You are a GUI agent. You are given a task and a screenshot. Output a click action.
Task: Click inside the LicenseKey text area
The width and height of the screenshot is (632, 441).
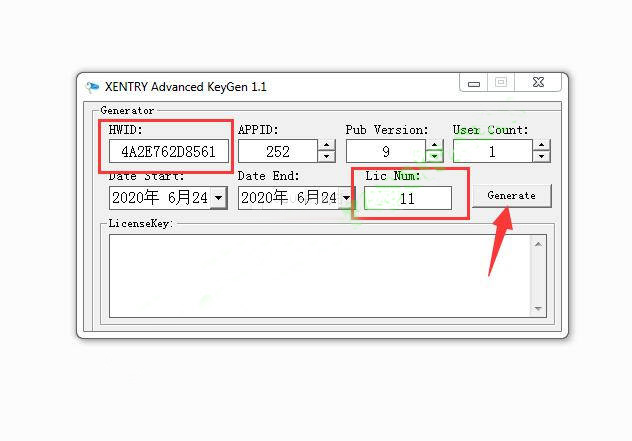(x=320, y=276)
